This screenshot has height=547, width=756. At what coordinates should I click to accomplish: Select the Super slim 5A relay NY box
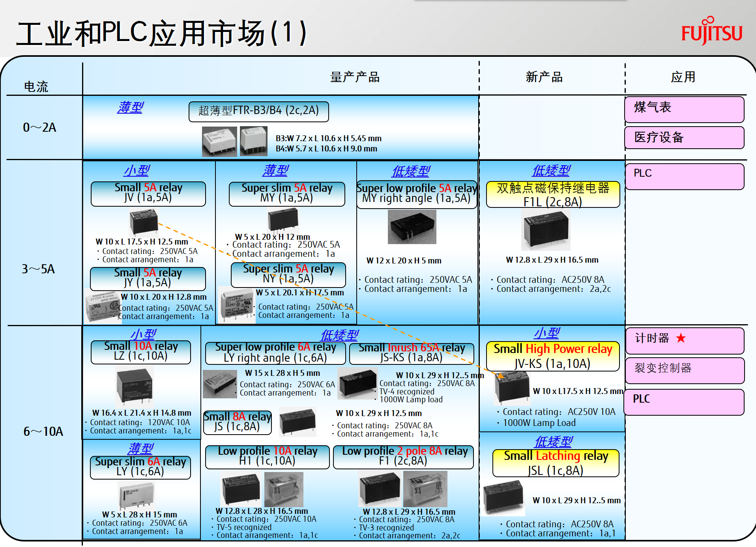[288, 275]
